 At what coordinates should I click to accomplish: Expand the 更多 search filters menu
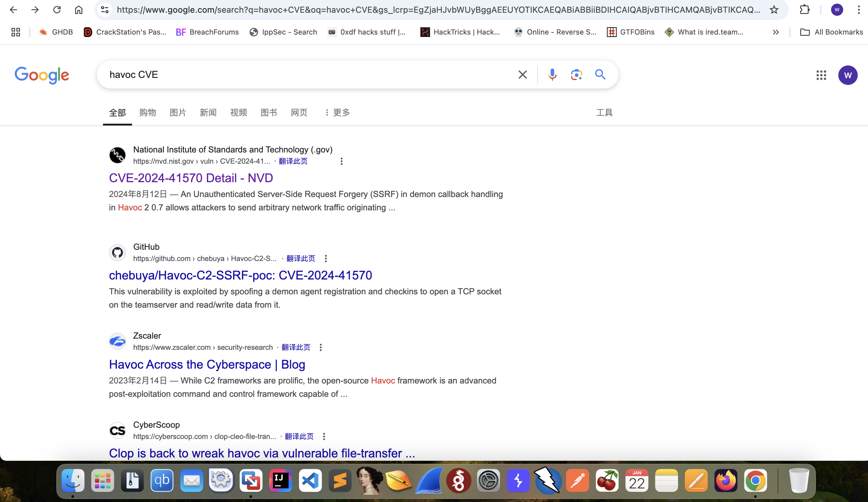(x=338, y=112)
